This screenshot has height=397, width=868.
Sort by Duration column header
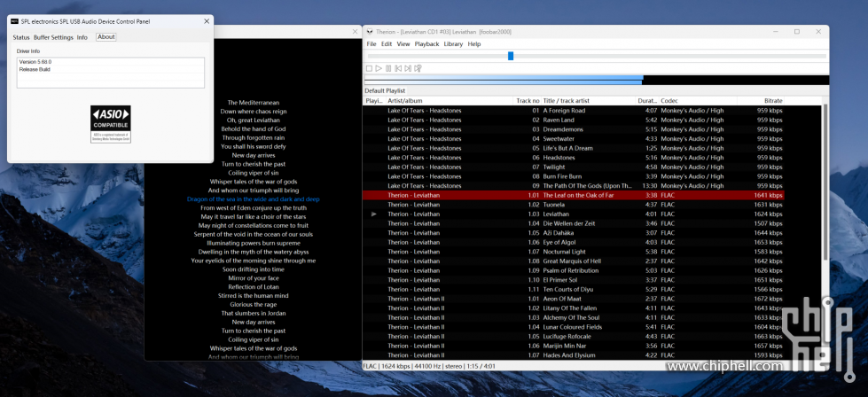click(647, 101)
